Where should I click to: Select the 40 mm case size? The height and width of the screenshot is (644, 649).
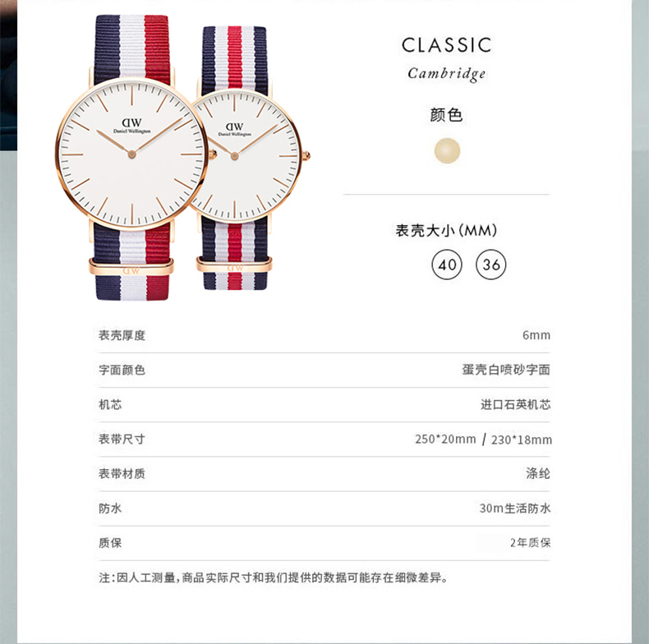point(447,264)
